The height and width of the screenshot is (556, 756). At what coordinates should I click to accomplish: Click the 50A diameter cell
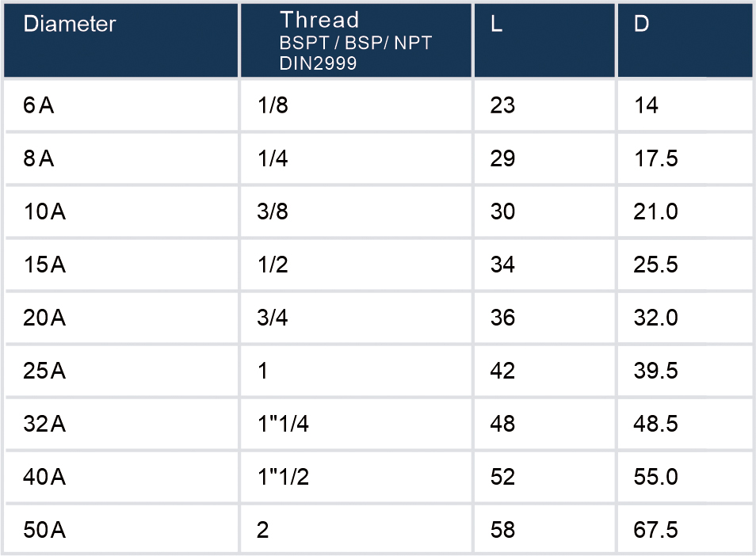click(x=44, y=530)
